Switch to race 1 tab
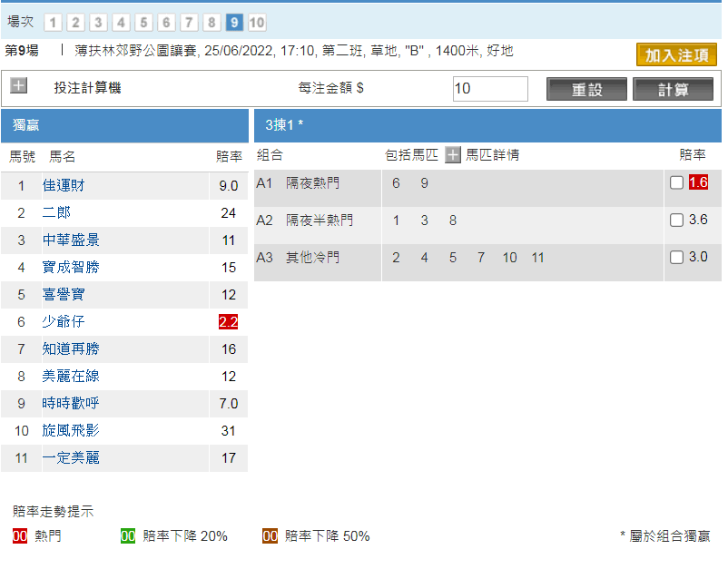Image resolution: width=728 pixels, height=569 pixels. pos(53,23)
